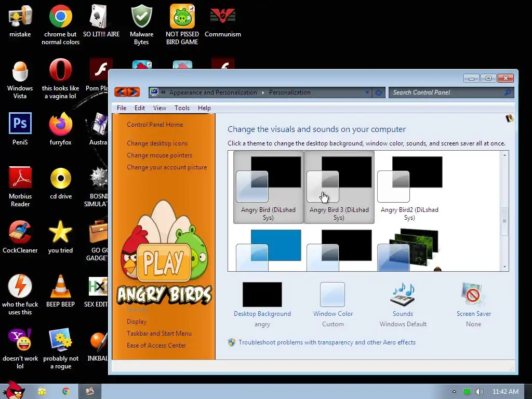Click the blue Ps Photoshop-style desktop icon
The image size is (532, 399).
20,128
